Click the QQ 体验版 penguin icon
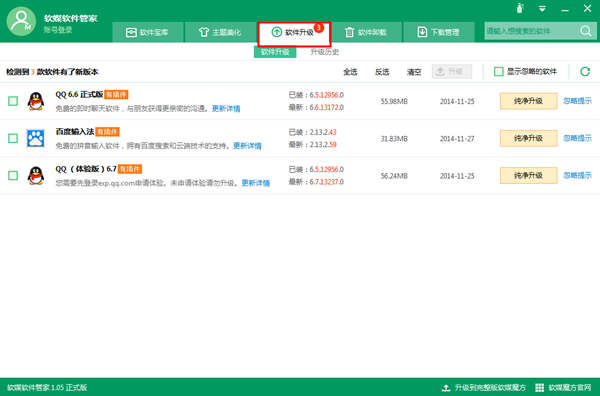 (x=36, y=176)
